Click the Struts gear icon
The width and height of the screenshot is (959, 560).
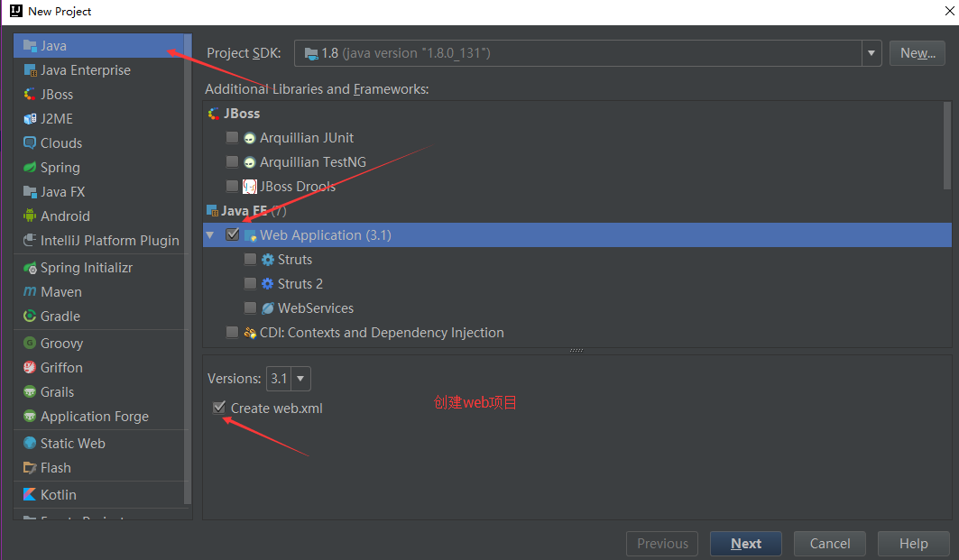[267, 260]
